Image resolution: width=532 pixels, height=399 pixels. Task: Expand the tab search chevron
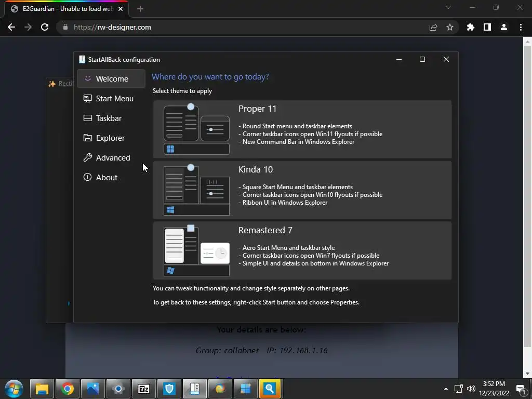coord(448,7)
